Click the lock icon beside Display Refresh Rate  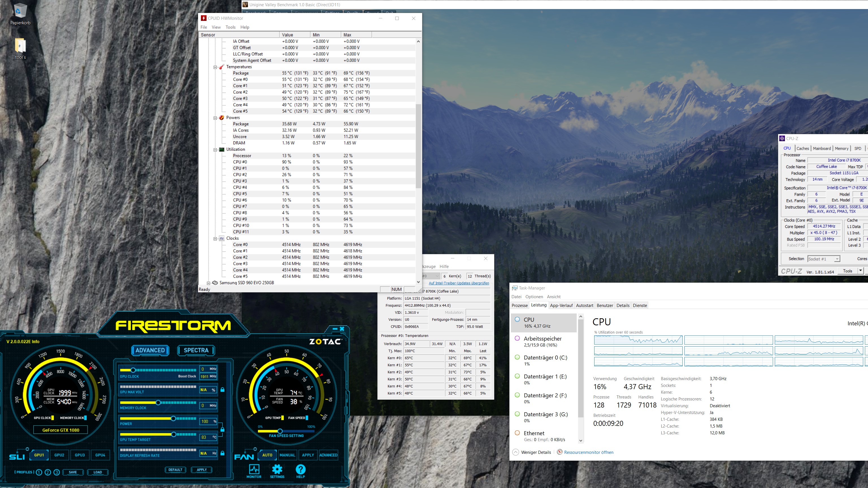222,453
